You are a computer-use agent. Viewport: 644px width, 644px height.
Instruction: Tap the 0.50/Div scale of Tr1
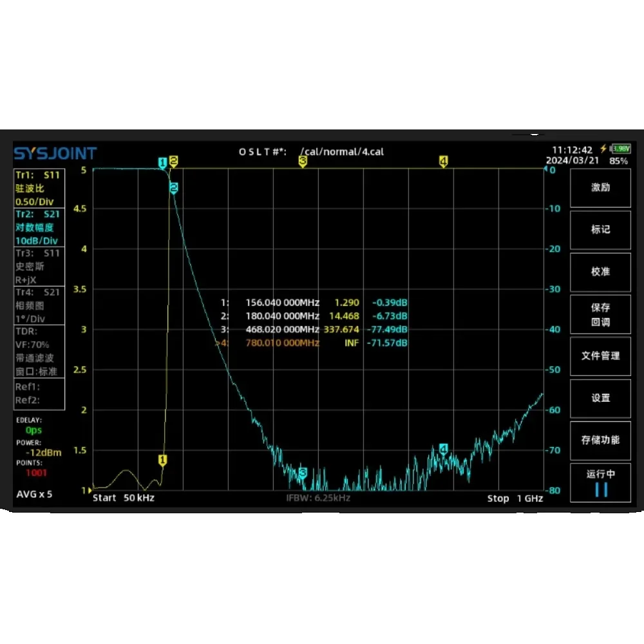click(x=35, y=202)
